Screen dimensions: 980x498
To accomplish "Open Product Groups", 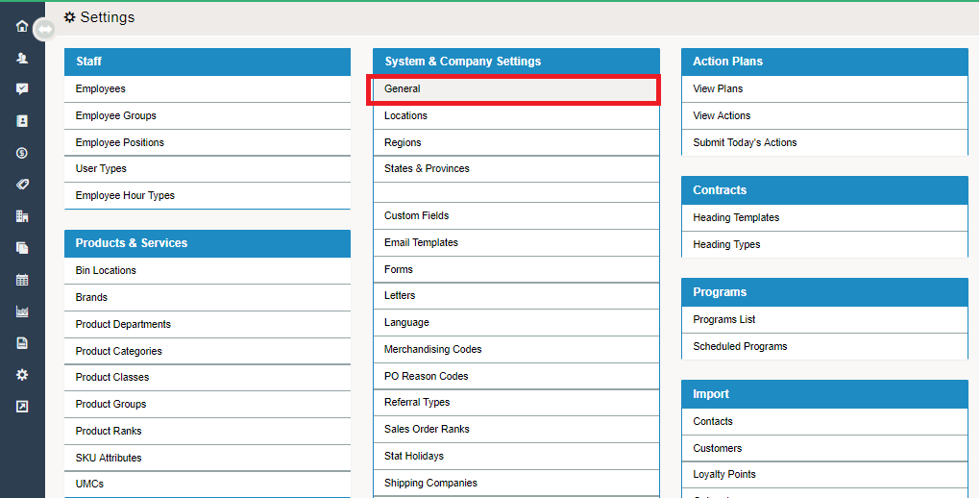I will pos(208,404).
